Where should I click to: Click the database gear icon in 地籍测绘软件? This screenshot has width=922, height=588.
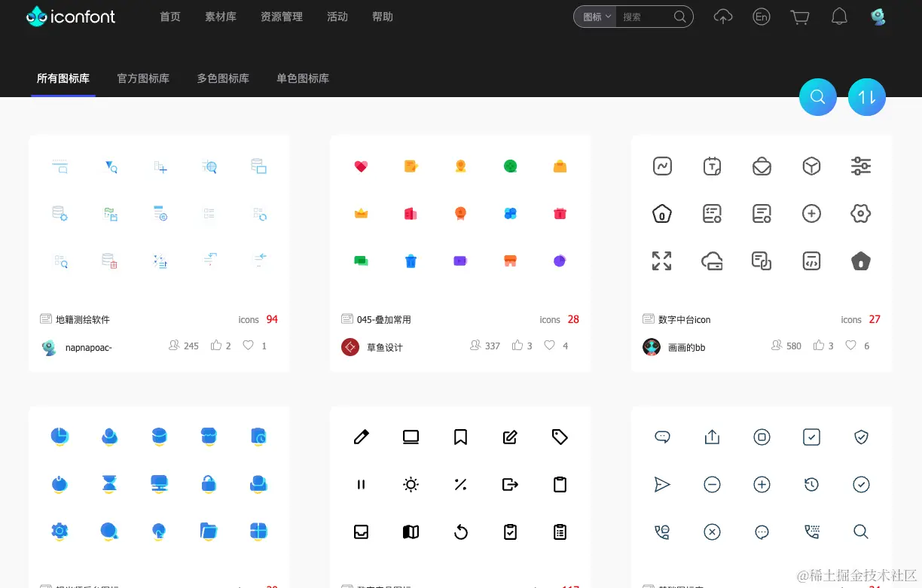pos(60,214)
